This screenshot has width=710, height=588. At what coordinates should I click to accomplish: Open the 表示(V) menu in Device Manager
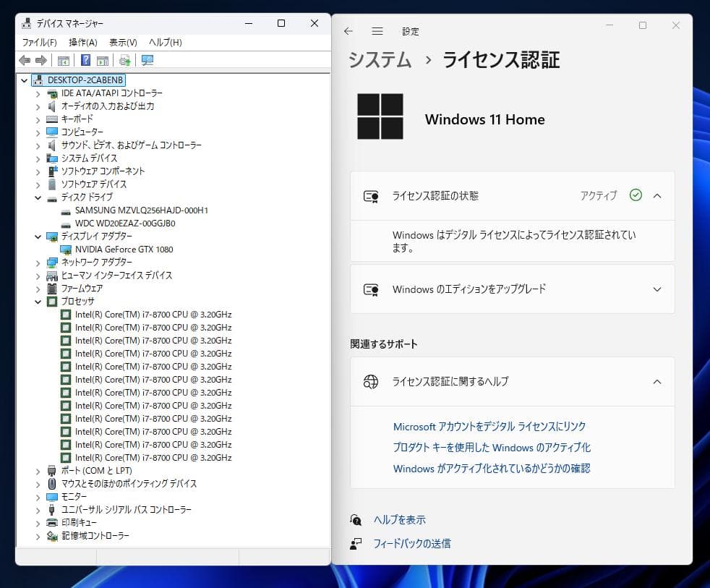point(123,42)
